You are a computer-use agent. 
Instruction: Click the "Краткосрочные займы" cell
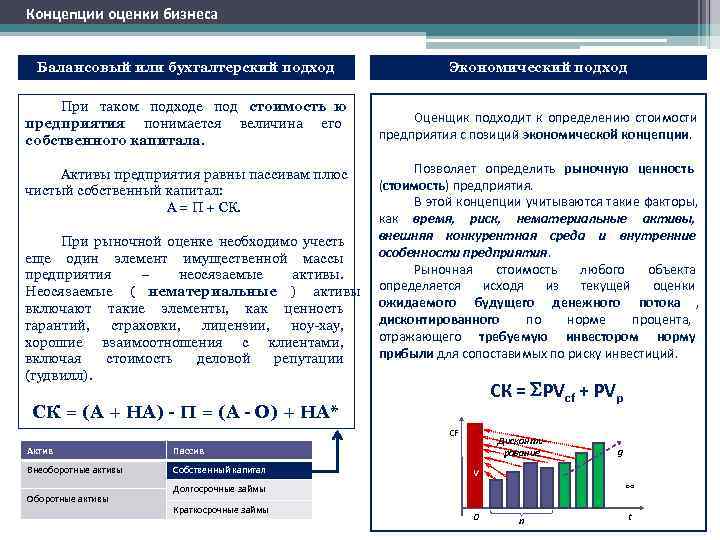pos(239,510)
